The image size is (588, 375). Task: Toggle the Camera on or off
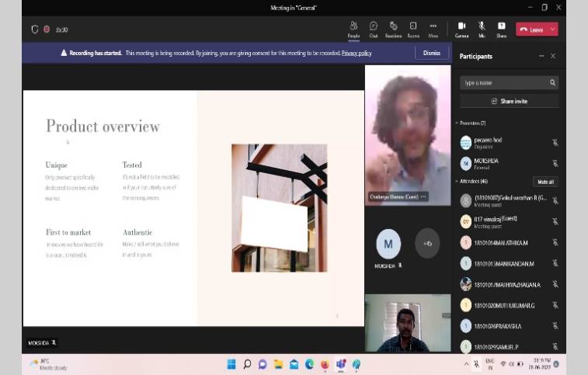[461, 28]
